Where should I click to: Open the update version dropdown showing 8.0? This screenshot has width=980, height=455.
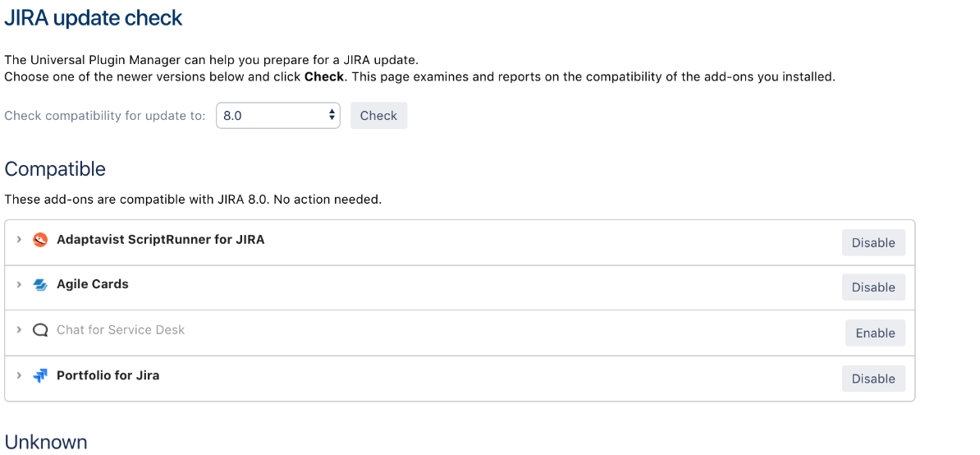pyautogui.click(x=277, y=116)
